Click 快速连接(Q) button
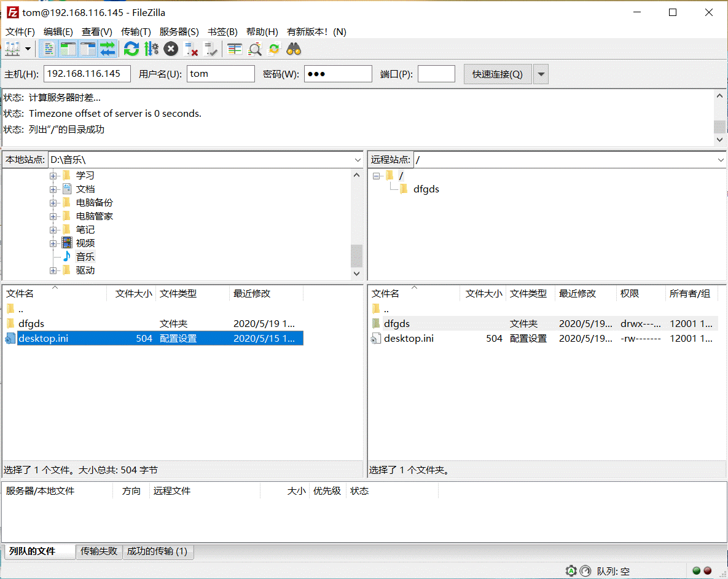The height and width of the screenshot is (579, 728). click(497, 74)
